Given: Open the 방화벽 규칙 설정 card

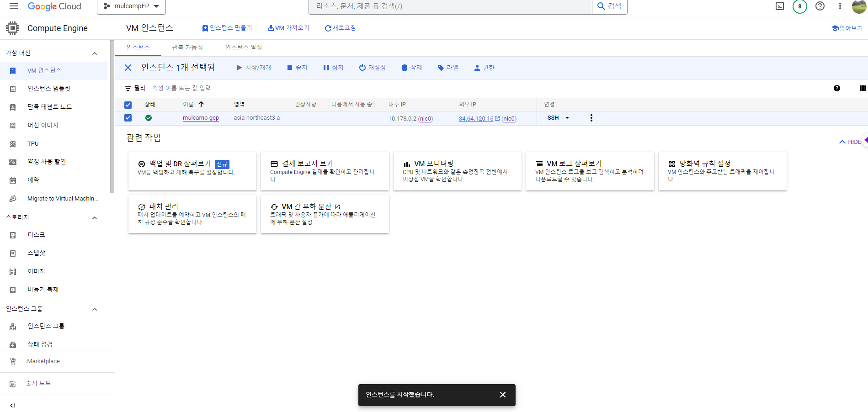Looking at the screenshot, I should point(723,171).
